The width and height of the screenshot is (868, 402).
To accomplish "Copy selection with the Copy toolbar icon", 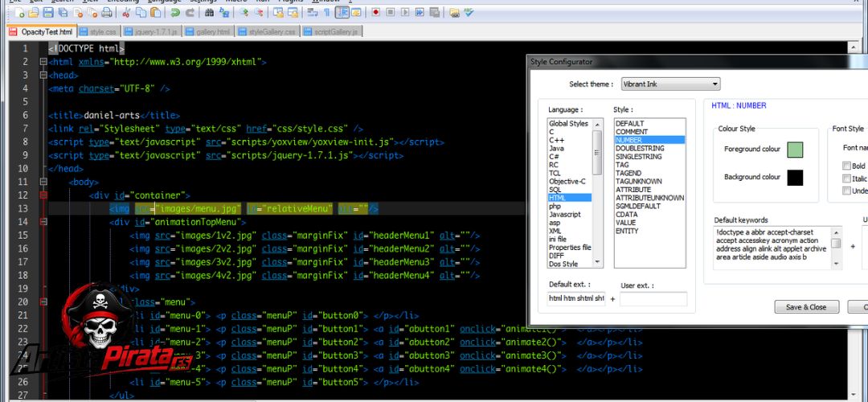I will click(x=141, y=12).
